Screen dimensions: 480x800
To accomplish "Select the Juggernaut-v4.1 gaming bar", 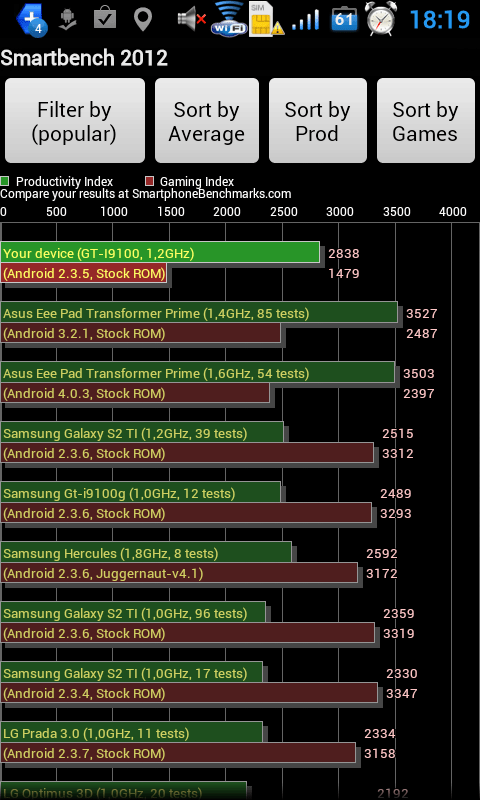I will tap(180, 573).
